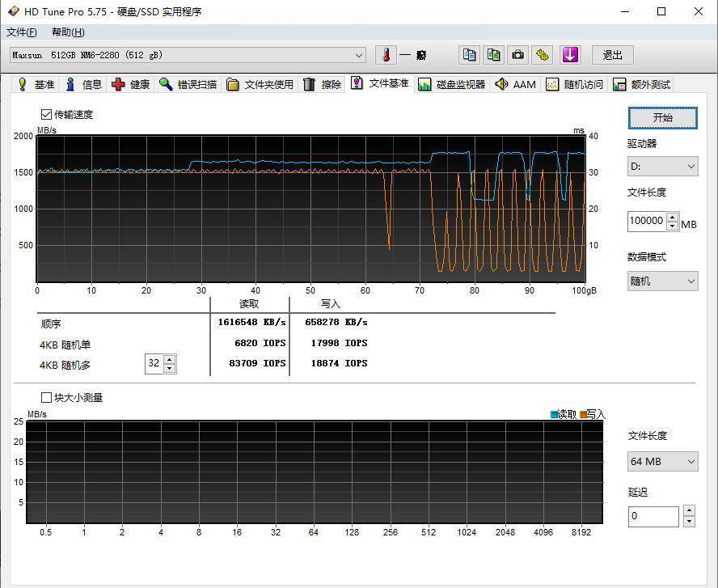Click the HD Tune Pro title bar icon
This screenshot has width=718, height=588.
[x=13, y=11]
